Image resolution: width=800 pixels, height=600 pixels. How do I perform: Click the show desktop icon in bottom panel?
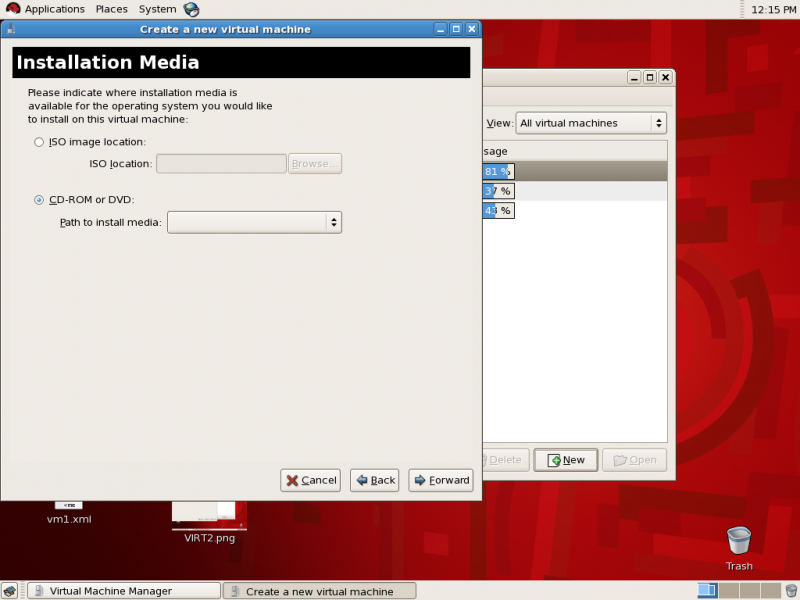10,591
